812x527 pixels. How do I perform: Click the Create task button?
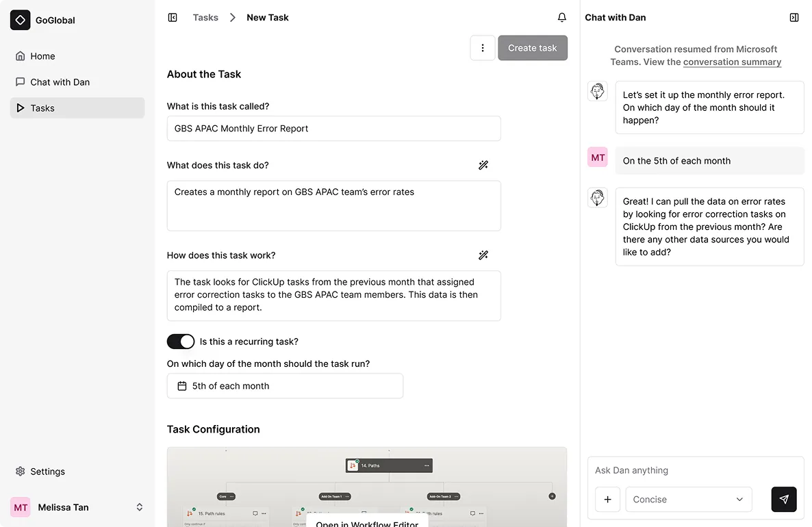coord(532,48)
